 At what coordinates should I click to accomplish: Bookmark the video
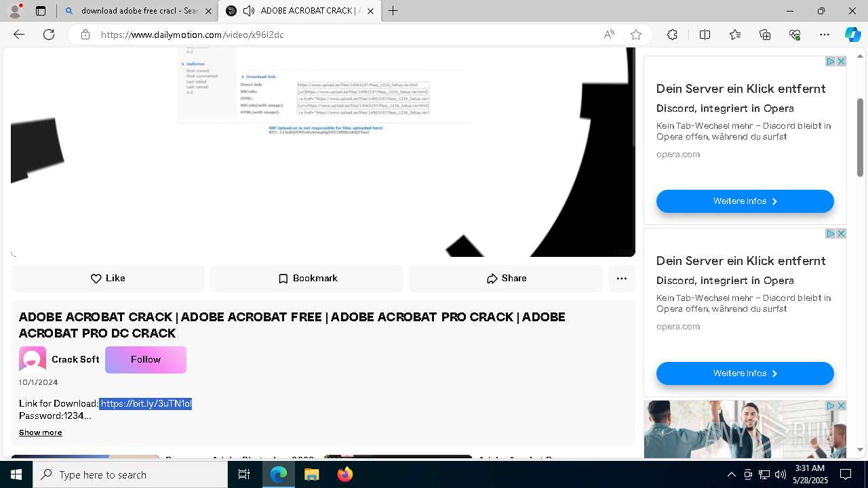[x=307, y=279]
